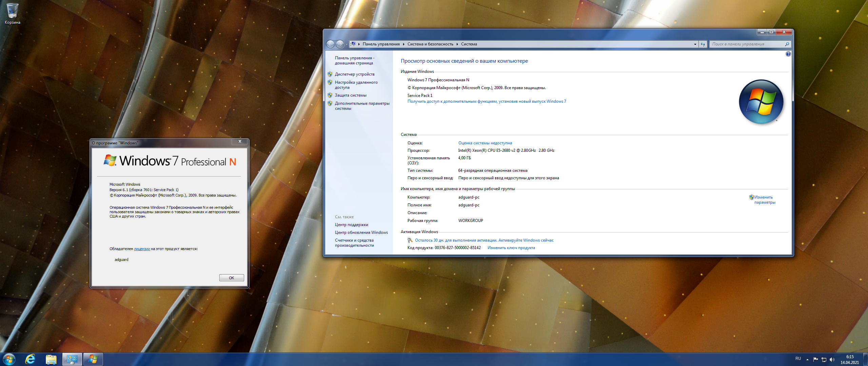Click the shield icon beside Защита системы
The width and height of the screenshot is (868, 366).
tap(330, 95)
